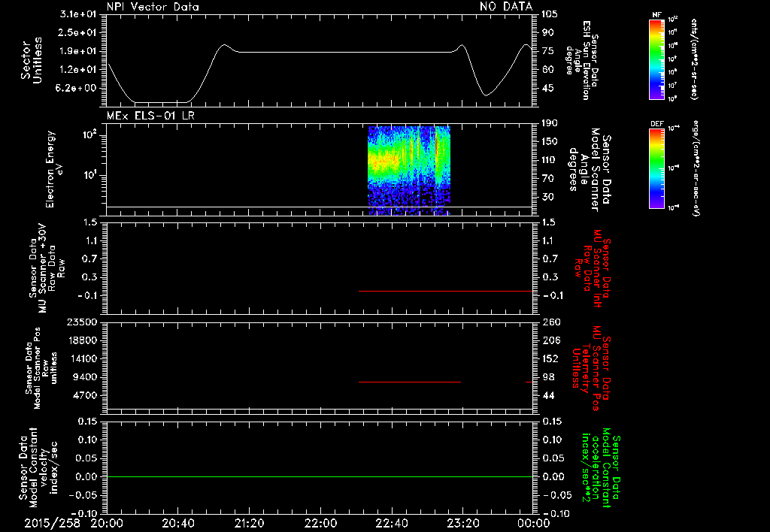Click the '23500' scanner position tick
The image size is (770, 532).
81,322
